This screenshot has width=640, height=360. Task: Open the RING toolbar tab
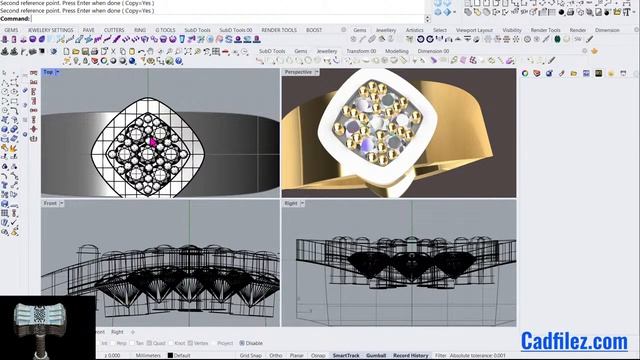click(x=140, y=30)
